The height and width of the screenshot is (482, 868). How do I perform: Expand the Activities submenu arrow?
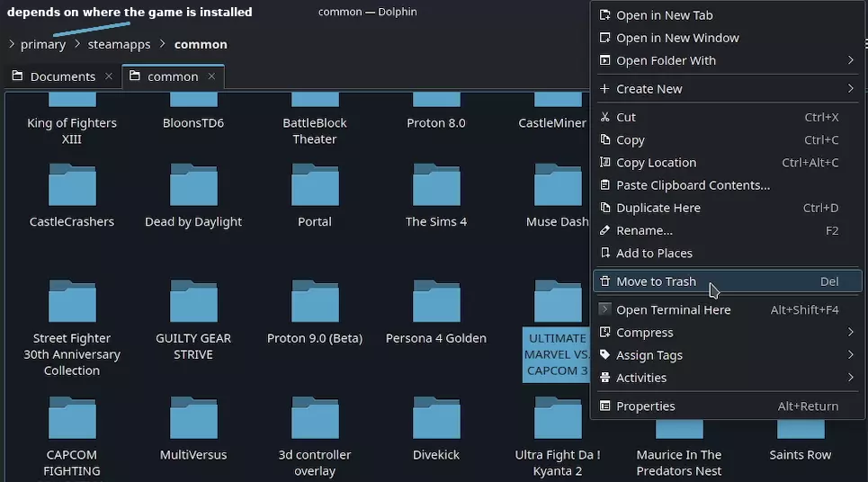pos(851,378)
